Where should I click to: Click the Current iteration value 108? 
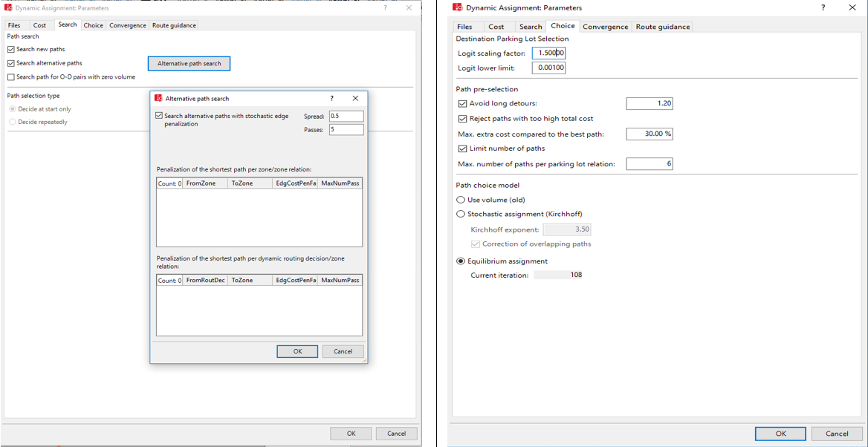pos(559,275)
